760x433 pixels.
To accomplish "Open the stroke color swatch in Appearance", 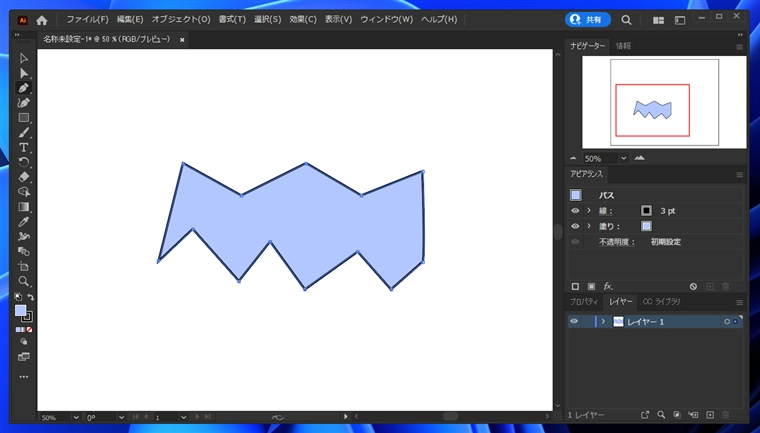I will (646, 211).
